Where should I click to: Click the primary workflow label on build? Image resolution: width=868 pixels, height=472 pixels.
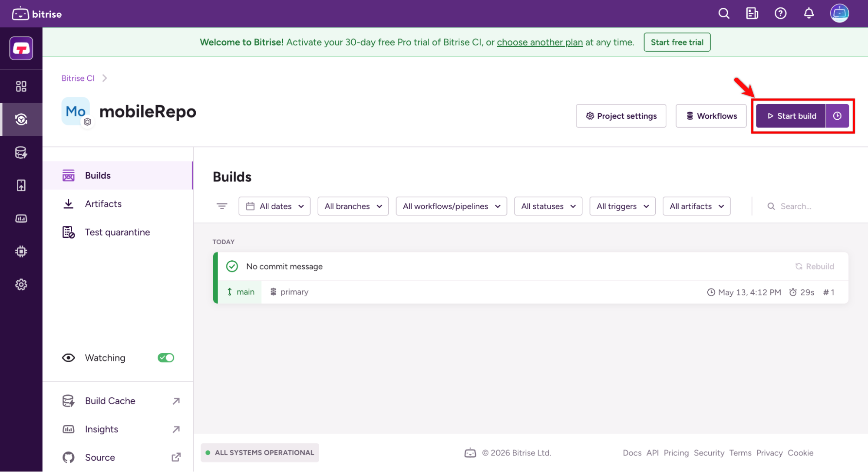pos(289,292)
